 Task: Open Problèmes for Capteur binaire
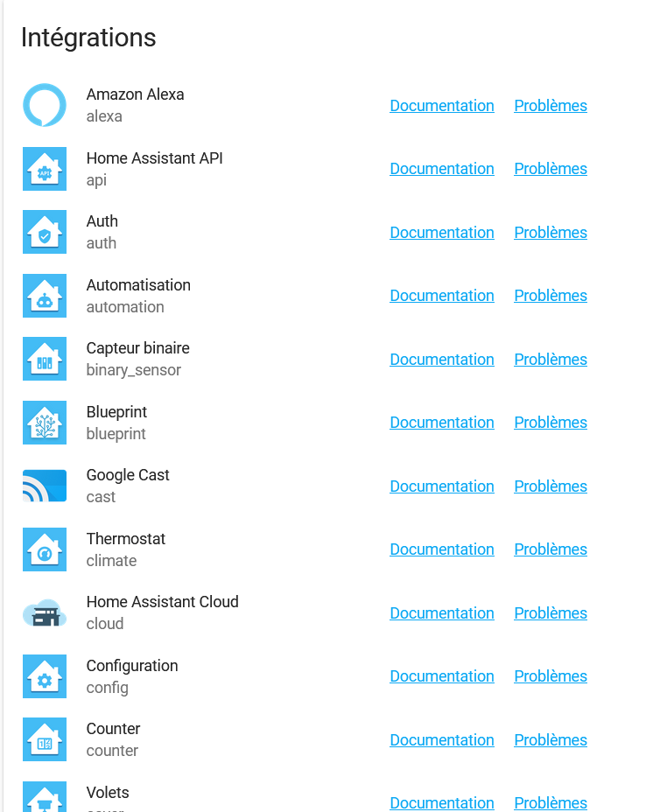click(551, 360)
